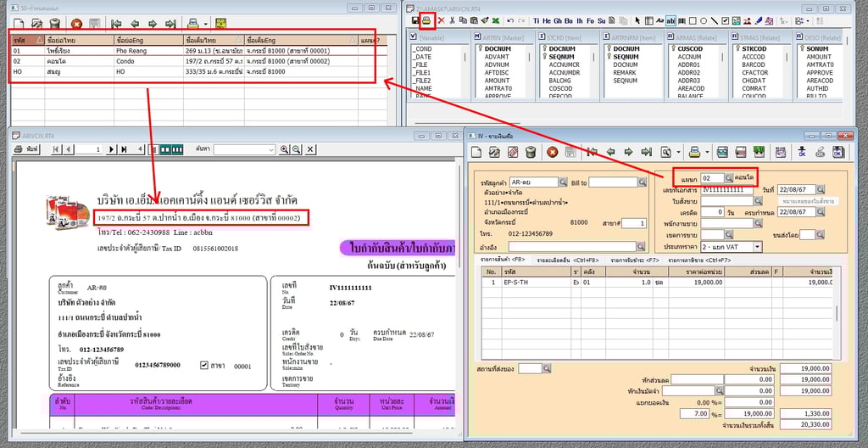The image size is (868, 448).
Task: Select the checkbox tool in report designer toolbar
Action: tap(726, 21)
